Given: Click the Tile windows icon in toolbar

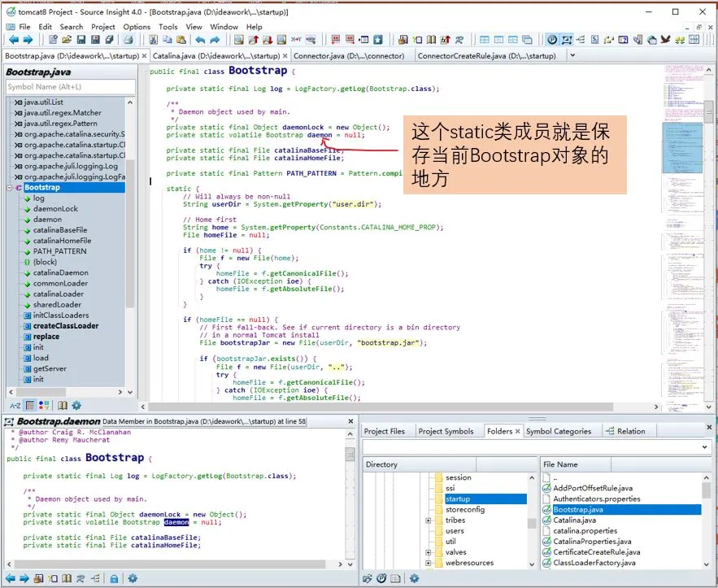Looking at the screenshot, I should (485, 40).
